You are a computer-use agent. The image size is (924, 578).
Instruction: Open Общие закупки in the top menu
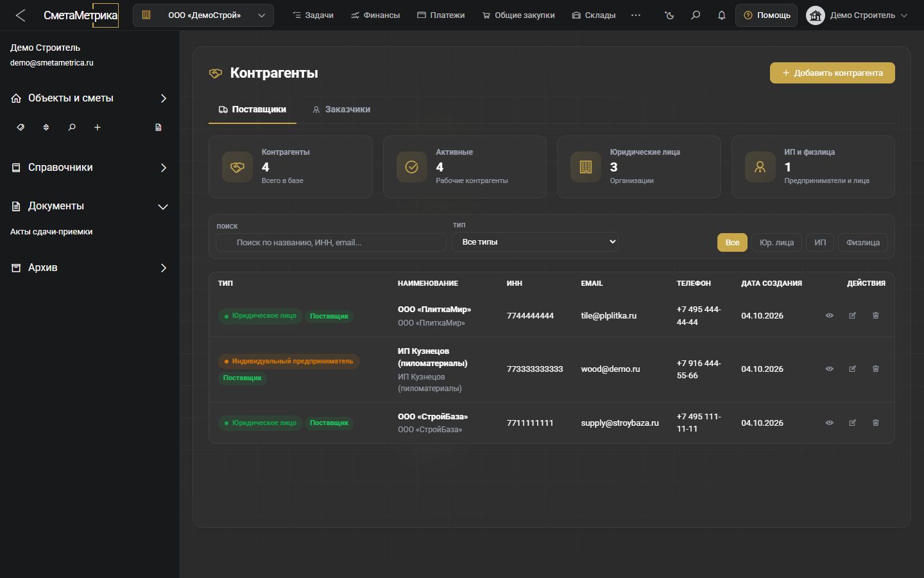coord(518,15)
